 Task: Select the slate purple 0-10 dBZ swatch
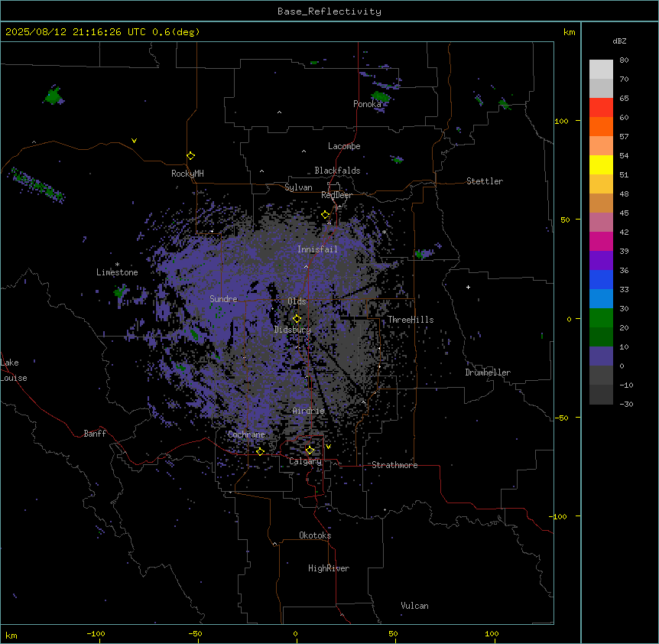[x=601, y=356]
